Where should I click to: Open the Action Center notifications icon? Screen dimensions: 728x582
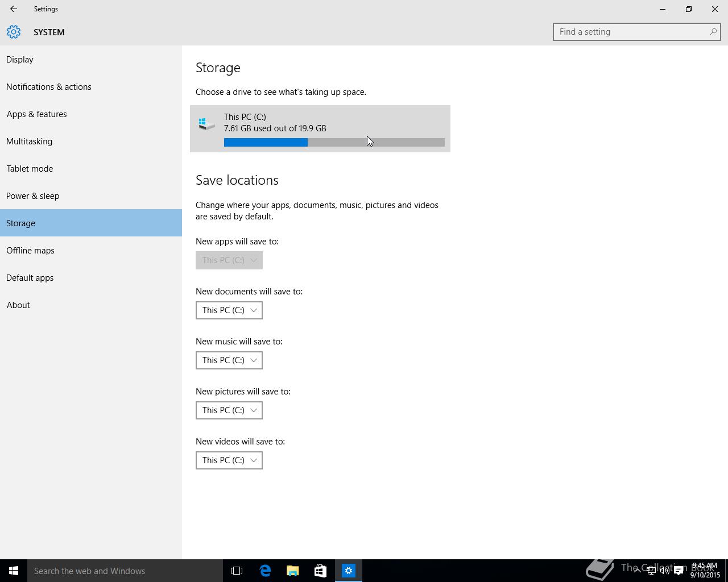click(x=679, y=571)
